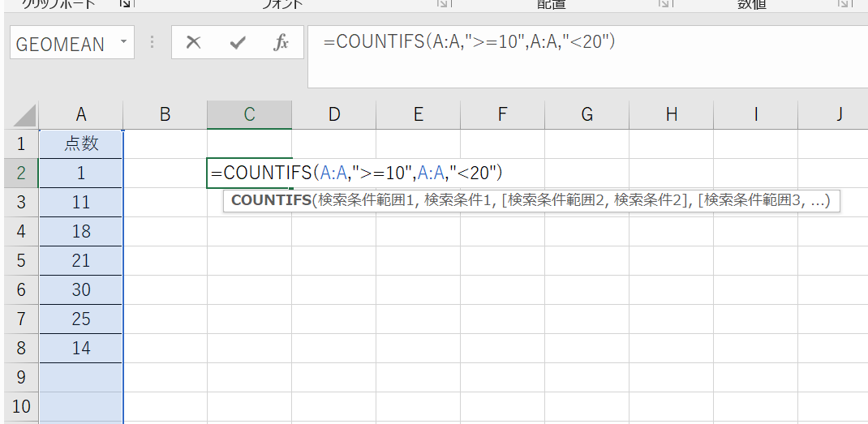Click inside the GEOMEAN Name Box
This screenshot has width=868, height=424.
tap(61, 44)
